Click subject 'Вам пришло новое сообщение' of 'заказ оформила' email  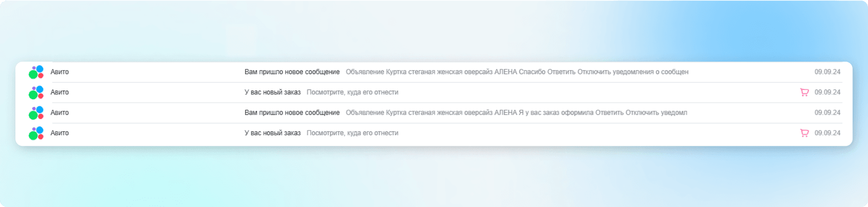(x=292, y=113)
